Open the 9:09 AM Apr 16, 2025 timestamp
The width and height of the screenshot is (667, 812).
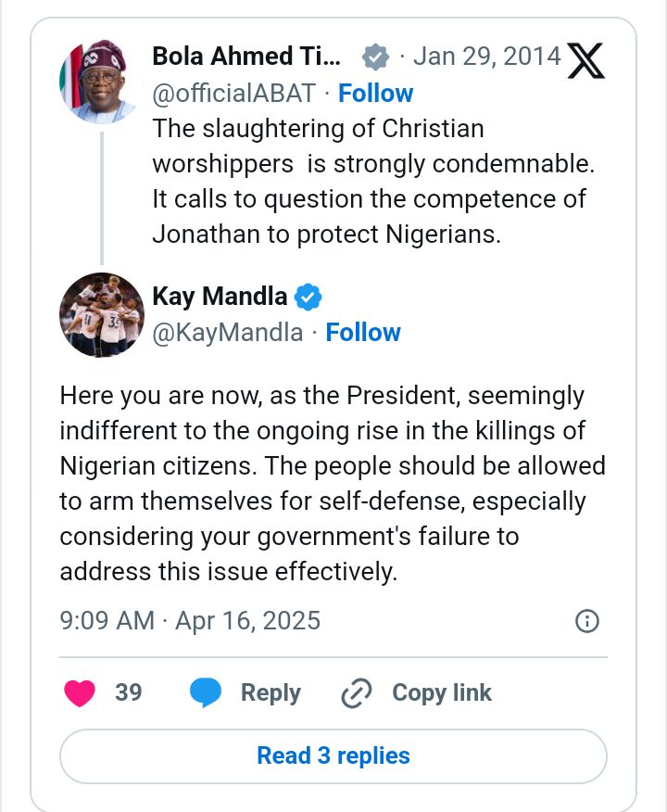coord(190,620)
